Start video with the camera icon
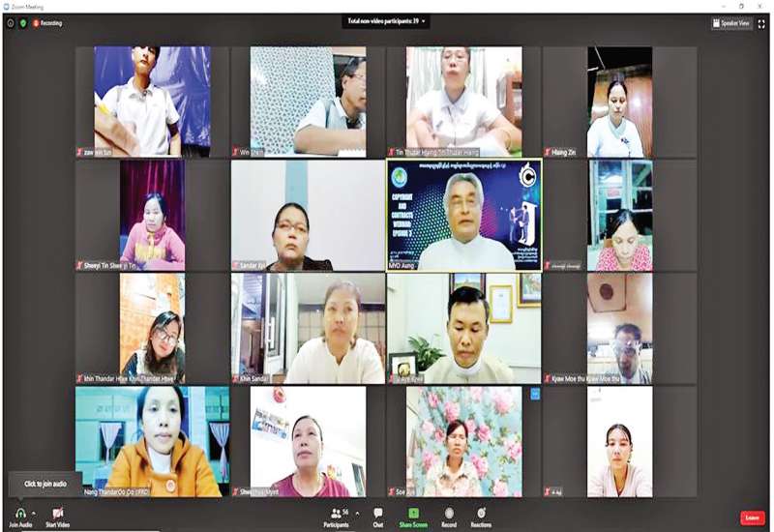This screenshot has width=774, height=532. point(57,512)
